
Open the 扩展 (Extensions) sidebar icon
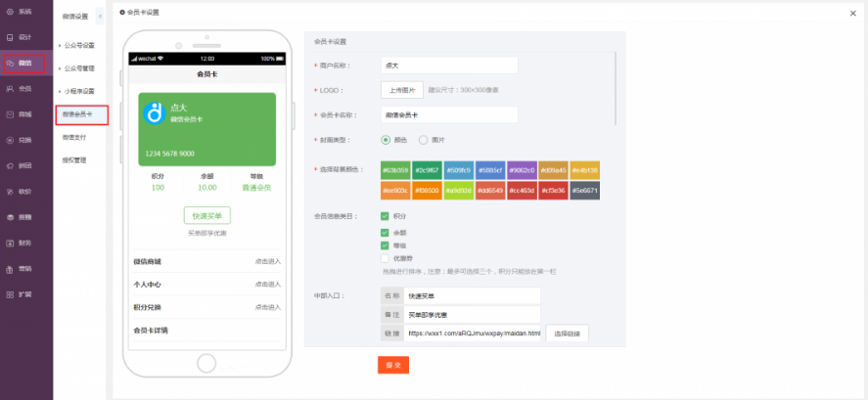(20, 293)
